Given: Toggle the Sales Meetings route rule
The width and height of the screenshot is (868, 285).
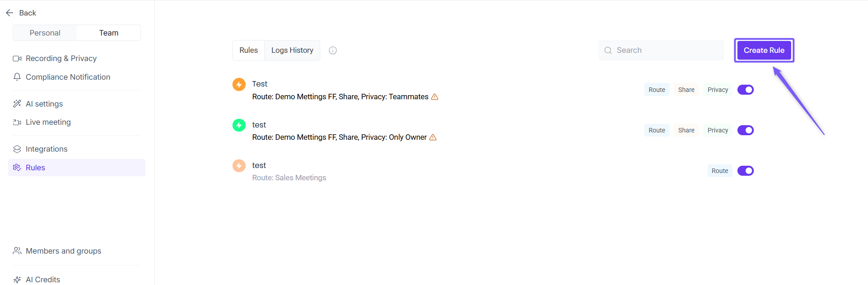Looking at the screenshot, I should [745, 171].
